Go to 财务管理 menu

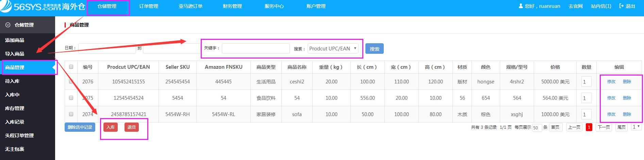pyautogui.click(x=232, y=6)
